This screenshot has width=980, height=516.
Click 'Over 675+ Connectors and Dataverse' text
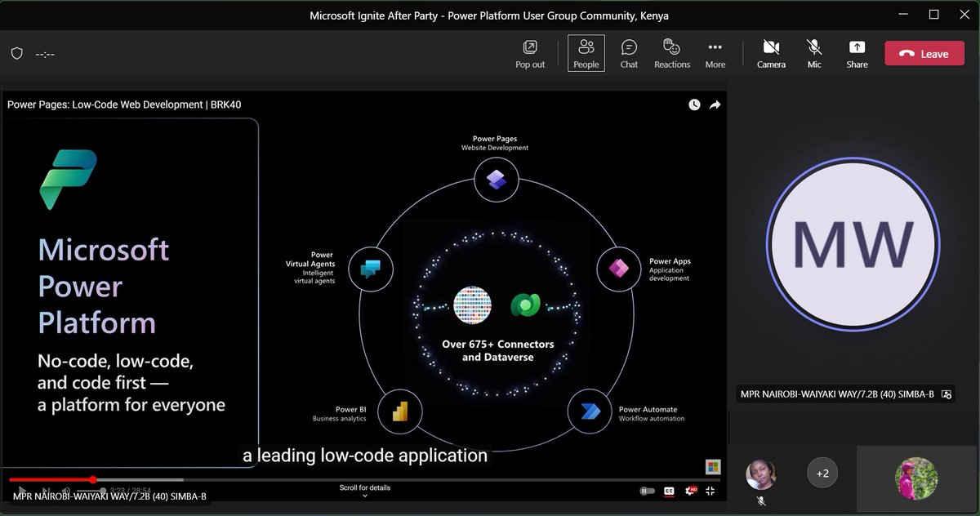pyautogui.click(x=498, y=350)
